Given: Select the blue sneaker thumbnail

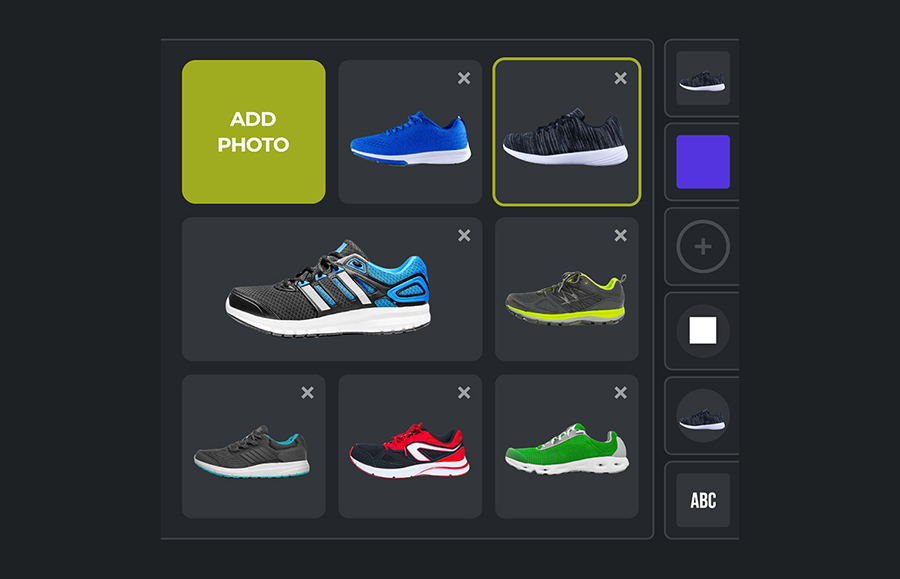Looking at the screenshot, I should (x=410, y=132).
